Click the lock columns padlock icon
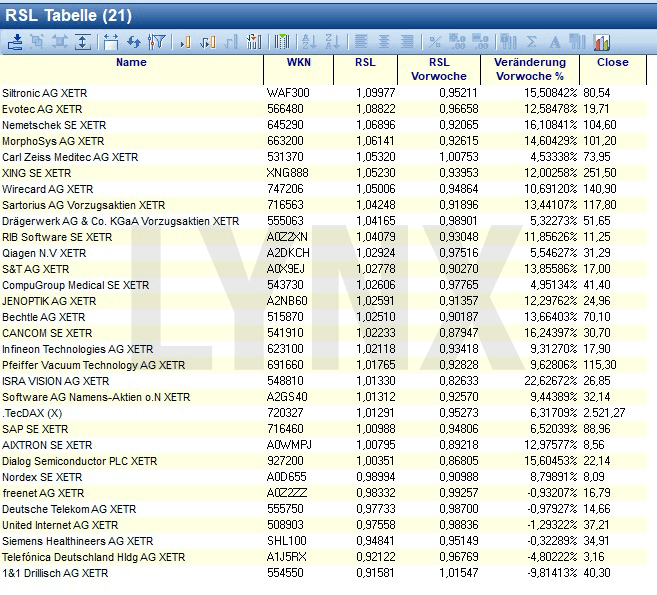Image resolution: width=657 pixels, height=595 pixels. [508, 42]
